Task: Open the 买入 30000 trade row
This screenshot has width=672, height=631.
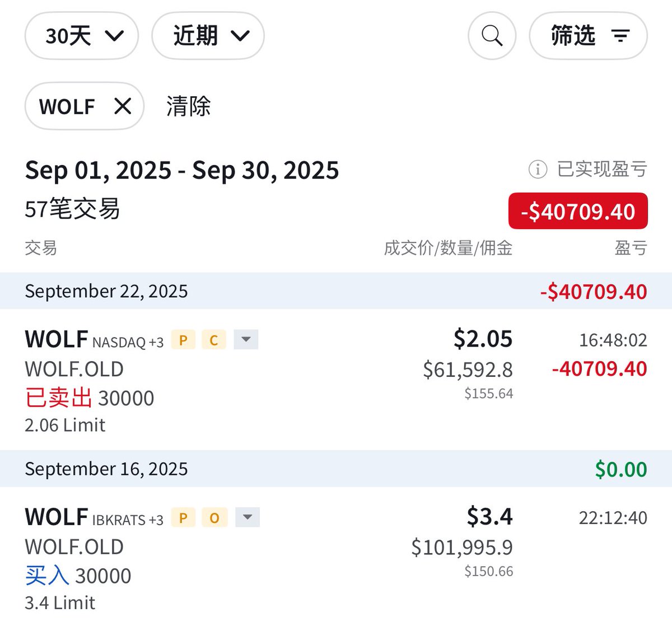Action: 78,576
